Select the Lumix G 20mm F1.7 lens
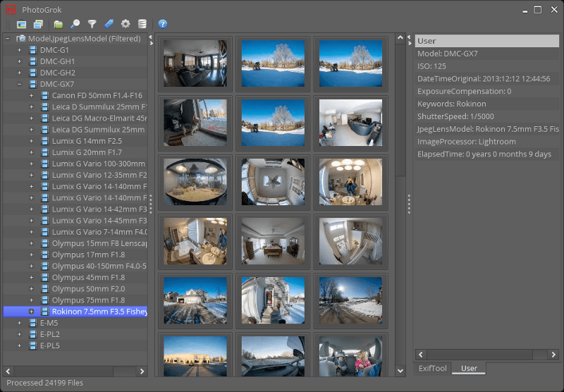 (x=87, y=152)
